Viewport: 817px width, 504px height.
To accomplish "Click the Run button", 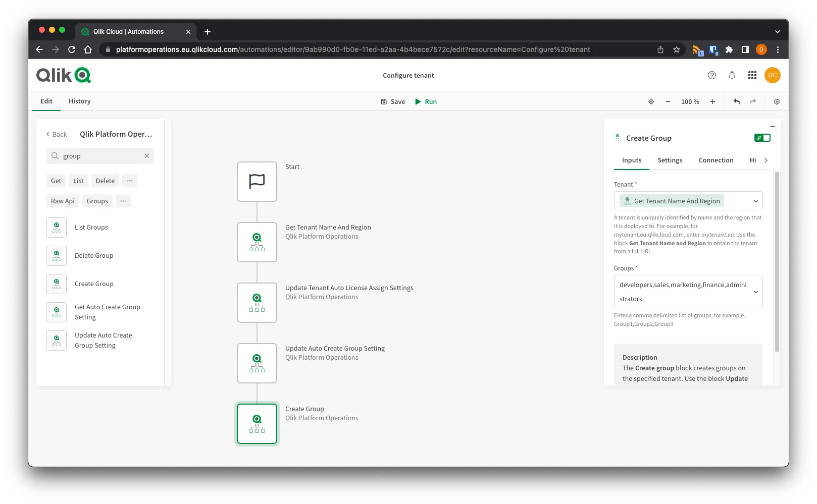I will pos(426,101).
